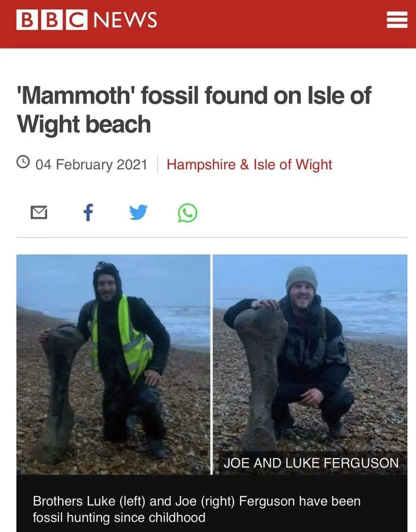Screen dimensions: 416x532
Task: Click the clock icon beside the date
Action: coord(23,162)
